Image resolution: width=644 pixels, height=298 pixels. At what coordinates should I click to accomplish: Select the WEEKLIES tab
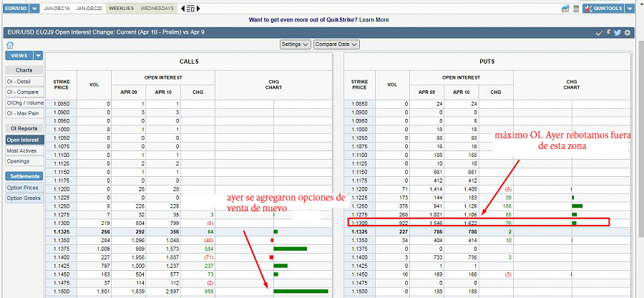click(121, 8)
